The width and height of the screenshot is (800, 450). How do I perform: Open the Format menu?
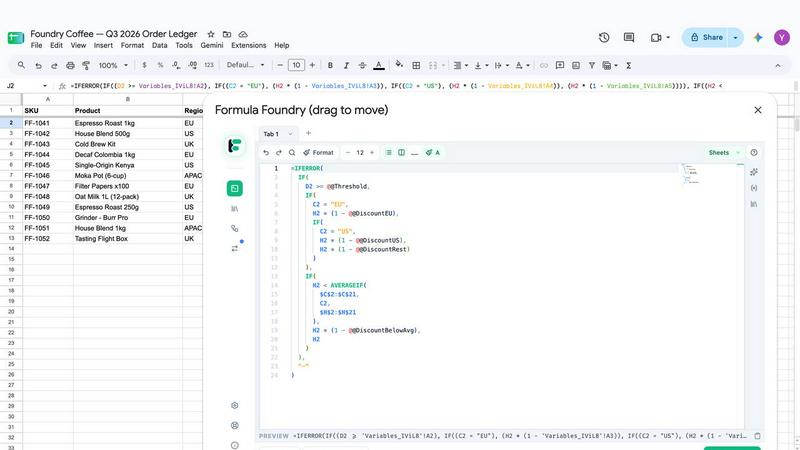point(132,45)
